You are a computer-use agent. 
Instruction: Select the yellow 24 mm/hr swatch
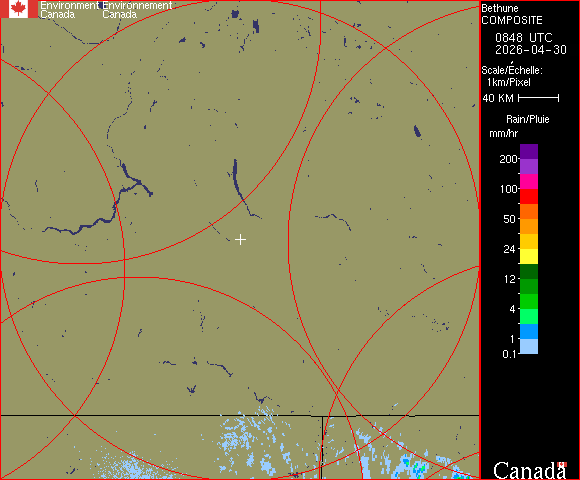[x=529, y=256]
